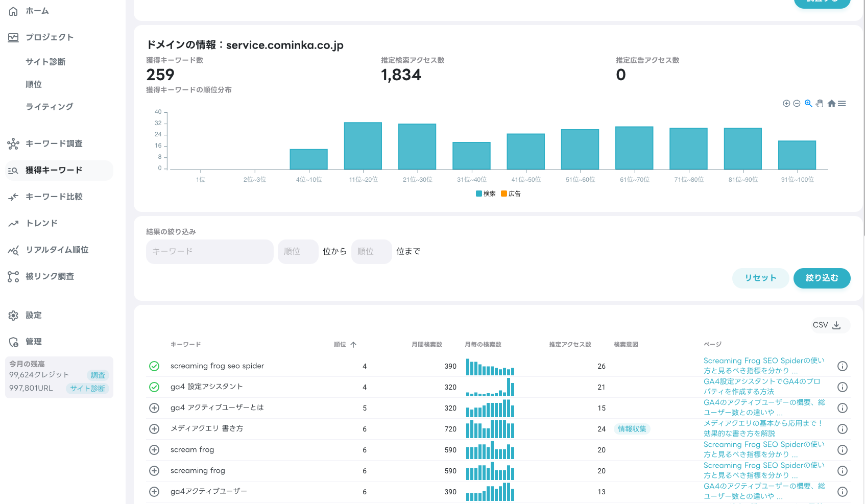The width and height of the screenshot is (865, 504).
Task: Open ライティング submenu item
Action: tap(50, 107)
